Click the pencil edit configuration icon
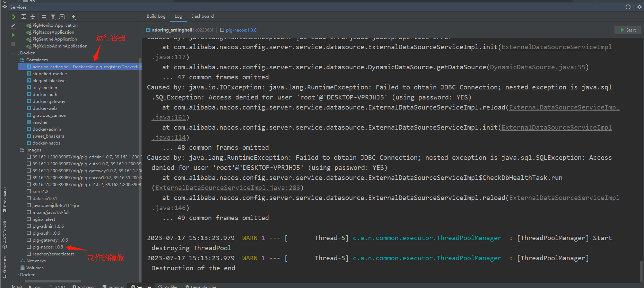The width and height of the screenshot is (644, 288). point(13,26)
